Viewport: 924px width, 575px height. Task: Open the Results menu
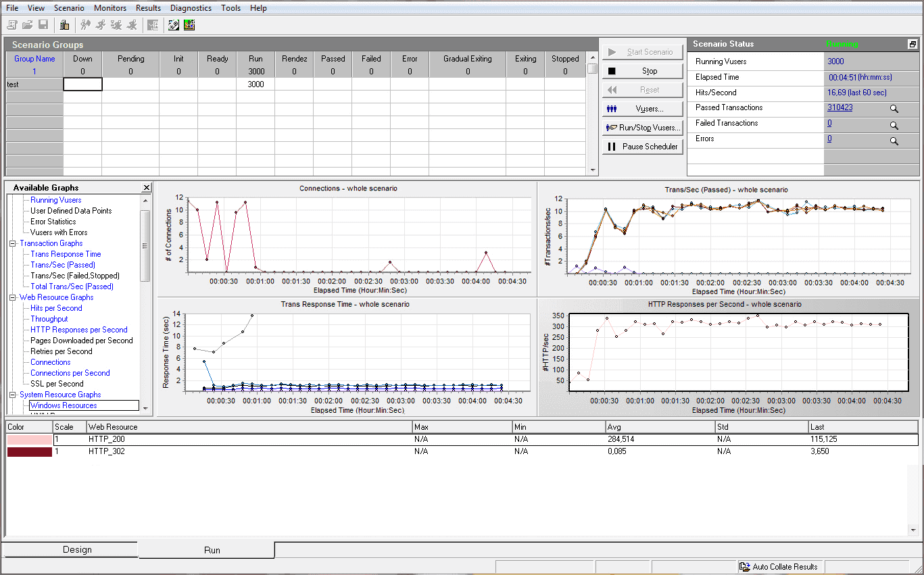(148, 8)
